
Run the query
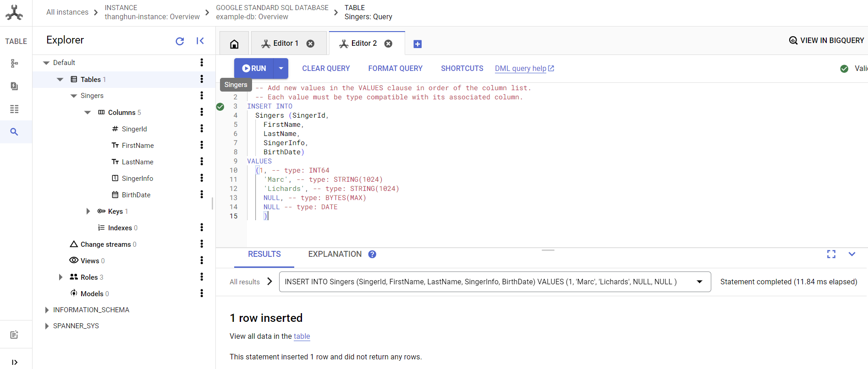pos(254,68)
